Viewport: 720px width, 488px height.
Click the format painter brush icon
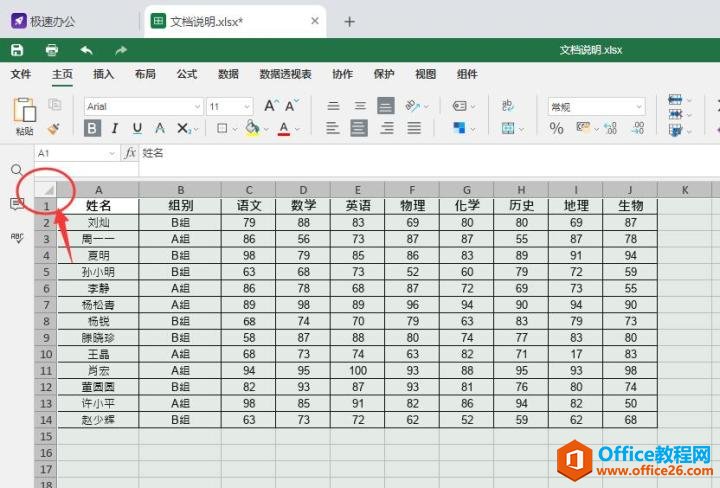point(54,128)
